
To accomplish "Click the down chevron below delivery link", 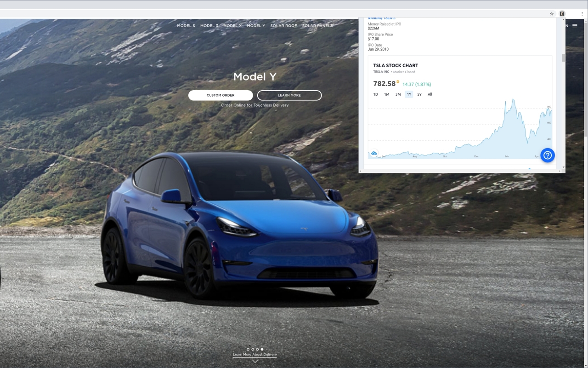I will pyautogui.click(x=255, y=361).
